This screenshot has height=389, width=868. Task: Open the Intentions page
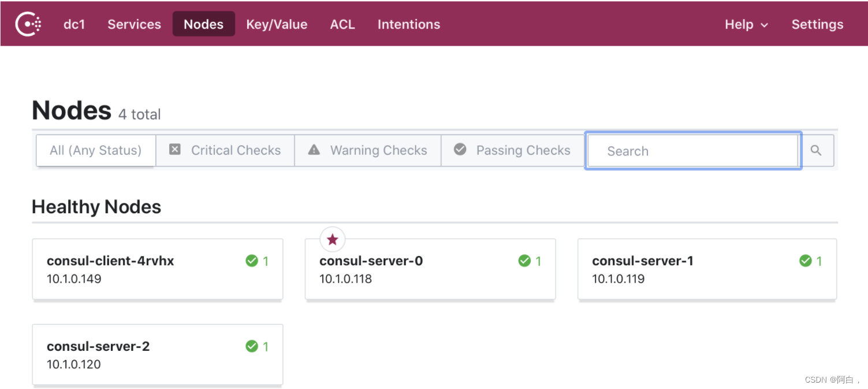(409, 24)
